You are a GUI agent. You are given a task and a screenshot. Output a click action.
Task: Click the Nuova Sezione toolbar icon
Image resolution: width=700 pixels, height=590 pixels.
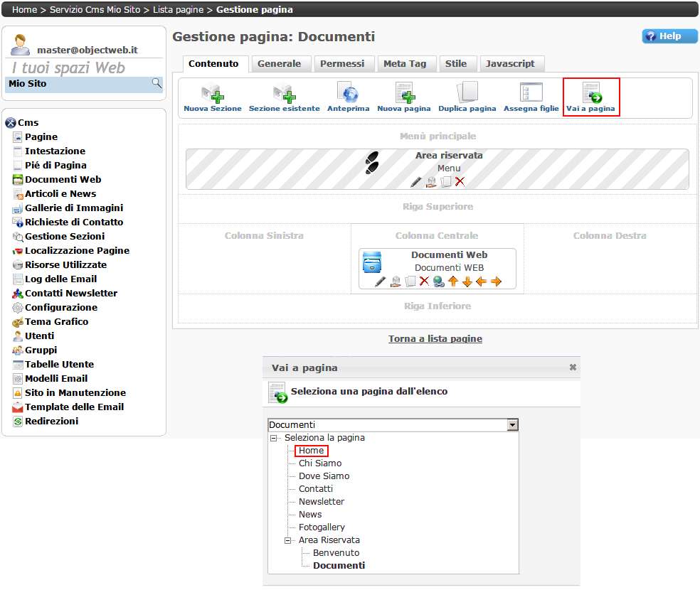click(x=212, y=95)
